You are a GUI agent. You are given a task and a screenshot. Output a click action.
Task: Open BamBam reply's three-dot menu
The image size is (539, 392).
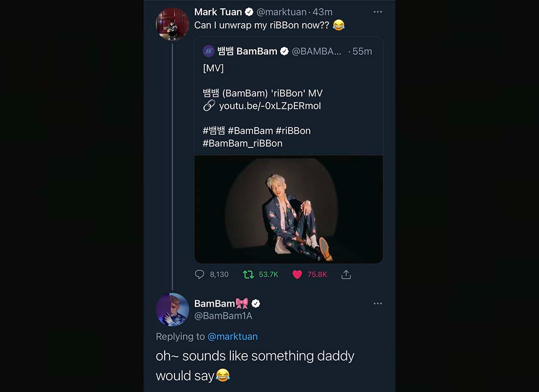pos(377,303)
